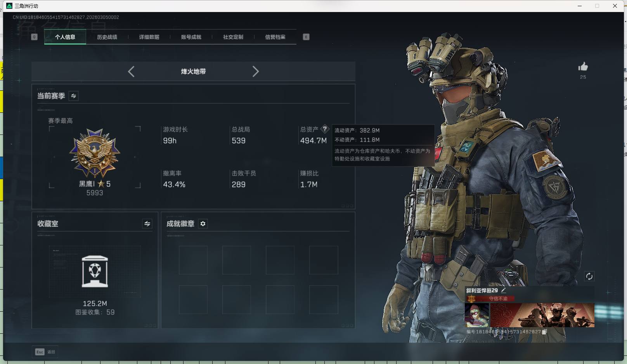
Task: Give a thumbs-up like to this profile
Action: click(x=583, y=67)
